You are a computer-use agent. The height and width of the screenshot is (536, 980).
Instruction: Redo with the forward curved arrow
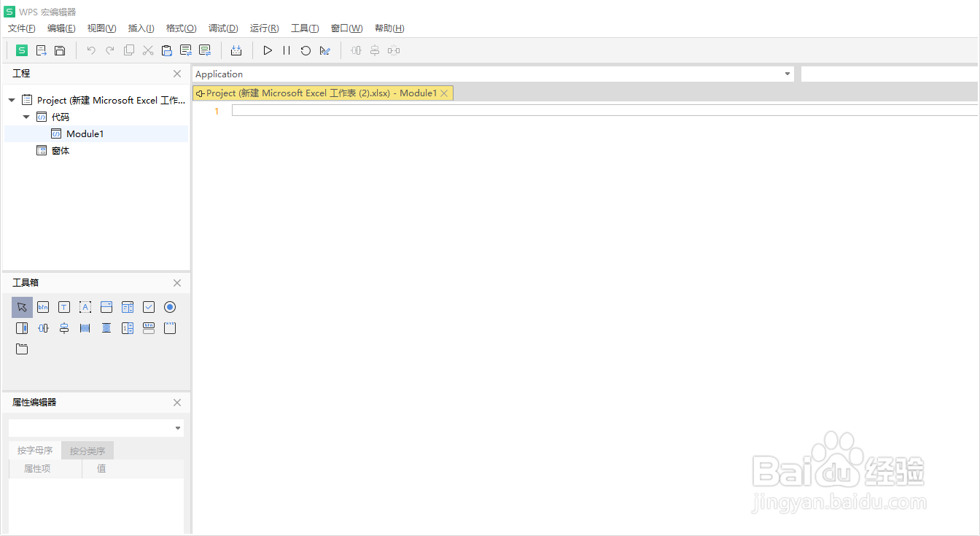coord(110,50)
